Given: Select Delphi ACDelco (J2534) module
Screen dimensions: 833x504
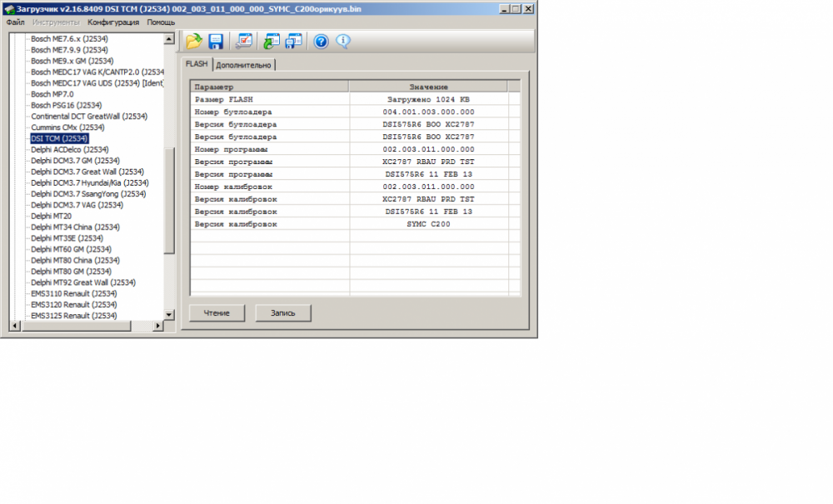Looking at the screenshot, I should pyautogui.click(x=70, y=150).
